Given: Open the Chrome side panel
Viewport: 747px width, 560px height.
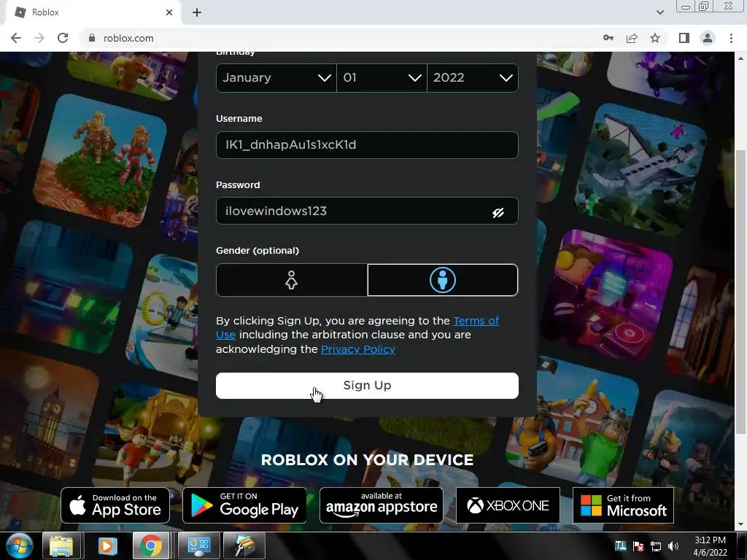Looking at the screenshot, I should pyautogui.click(x=684, y=38).
